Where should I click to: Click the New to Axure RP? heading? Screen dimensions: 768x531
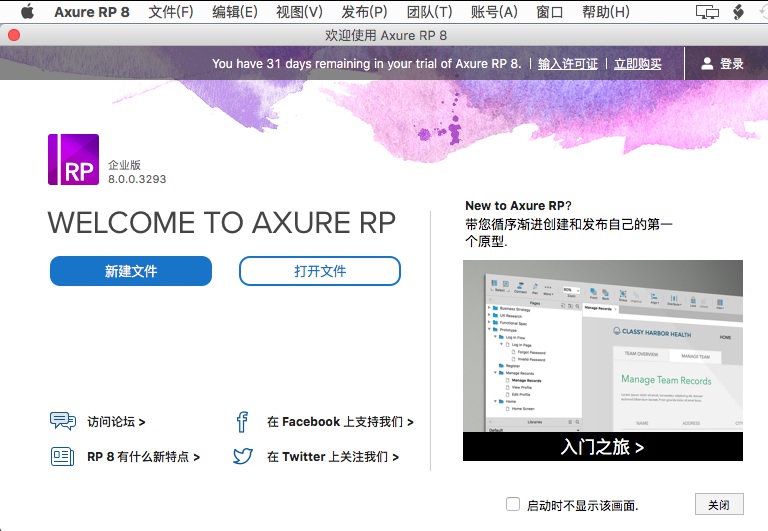coord(518,206)
